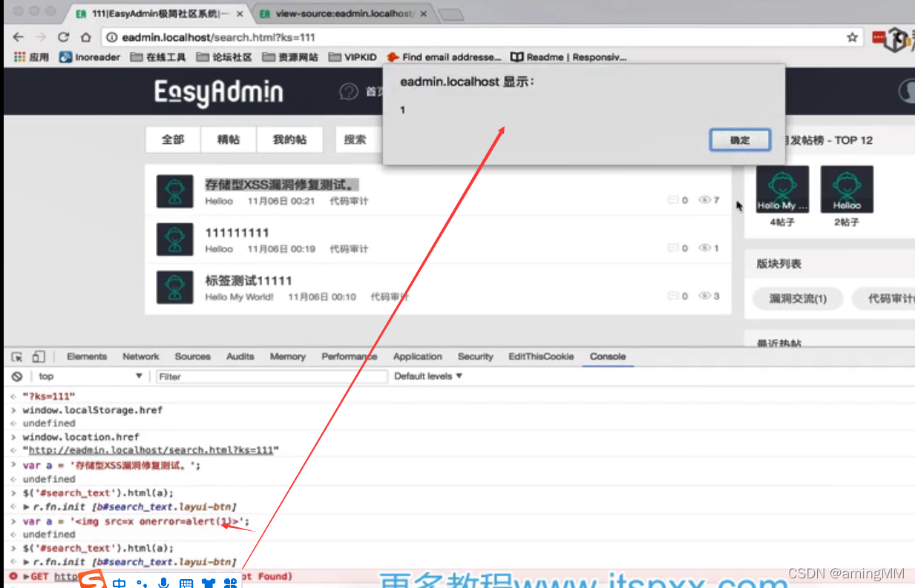This screenshot has width=915, height=588.
Task: Switch to the Elements tab
Action: tap(87, 357)
